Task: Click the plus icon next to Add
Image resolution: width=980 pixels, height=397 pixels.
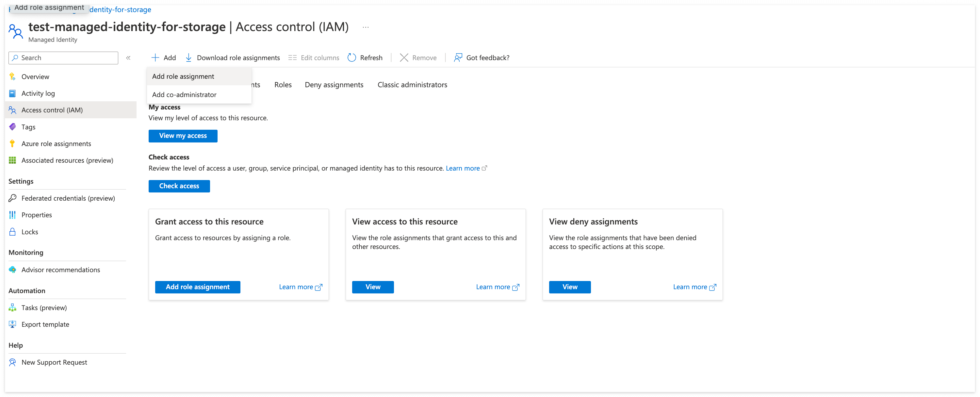Action: [x=155, y=58]
